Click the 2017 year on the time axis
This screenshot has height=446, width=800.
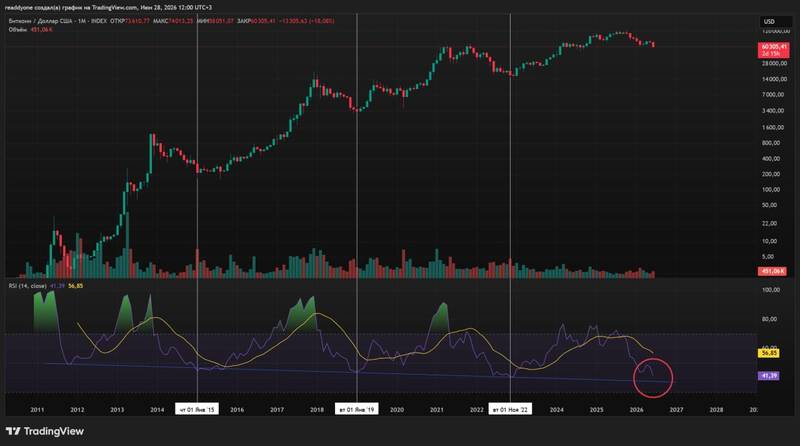pos(277,410)
